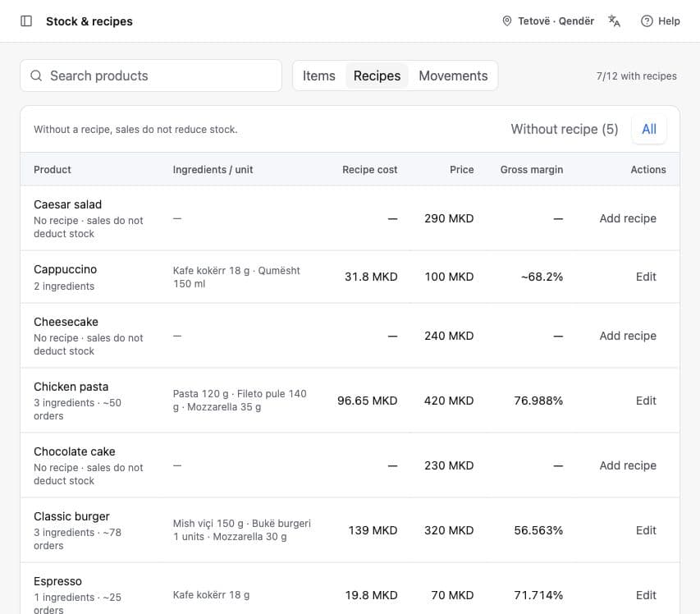Click the 240 MKD price cell
This screenshot has height=614, width=700.
[449, 336]
